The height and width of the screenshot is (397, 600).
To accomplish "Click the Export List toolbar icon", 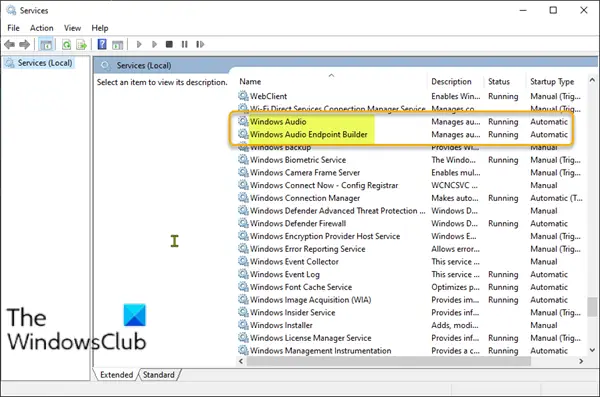I will [x=81, y=45].
